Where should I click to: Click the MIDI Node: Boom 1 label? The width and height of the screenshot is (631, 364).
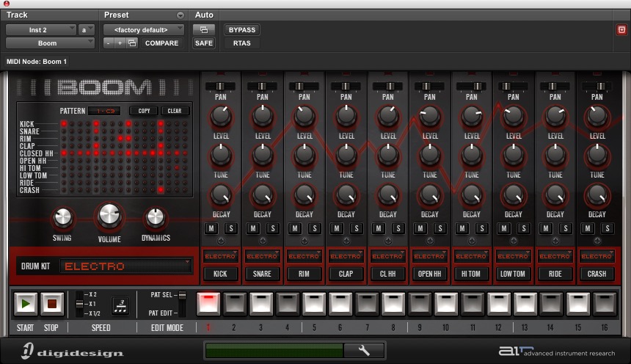tap(37, 62)
